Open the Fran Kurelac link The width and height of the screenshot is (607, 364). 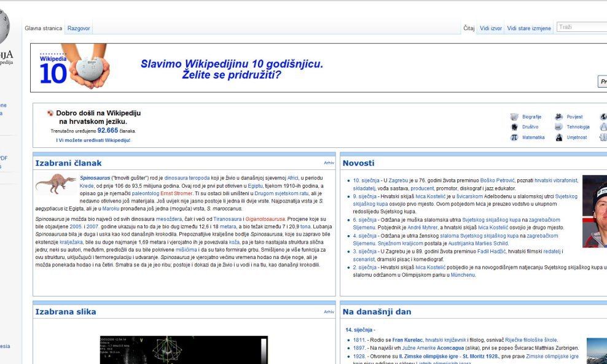(x=407, y=340)
